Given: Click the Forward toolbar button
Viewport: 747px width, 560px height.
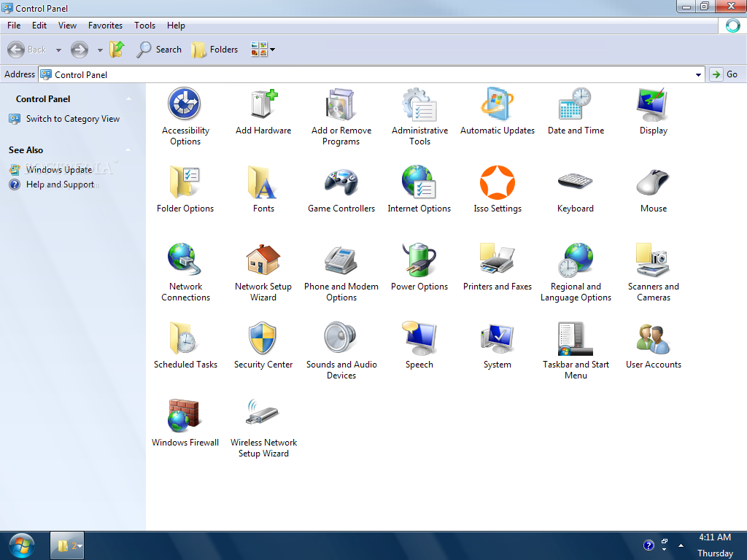Looking at the screenshot, I should click(80, 50).
